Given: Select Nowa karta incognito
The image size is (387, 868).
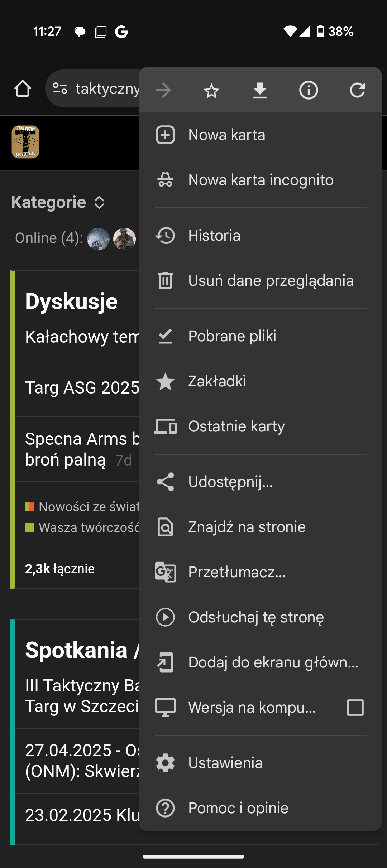Looking at the screenshot, I should [261, 180].
